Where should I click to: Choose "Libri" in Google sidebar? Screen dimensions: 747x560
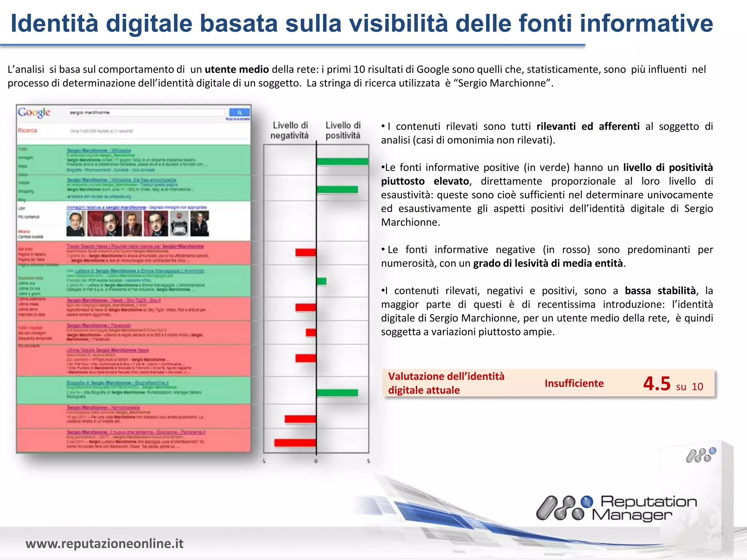[x=22, y=208]
